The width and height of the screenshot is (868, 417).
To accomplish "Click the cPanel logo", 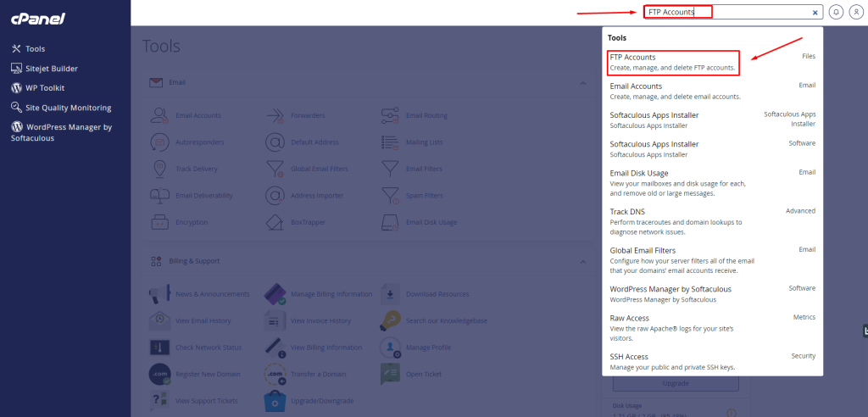I will (x=38, y=19).
